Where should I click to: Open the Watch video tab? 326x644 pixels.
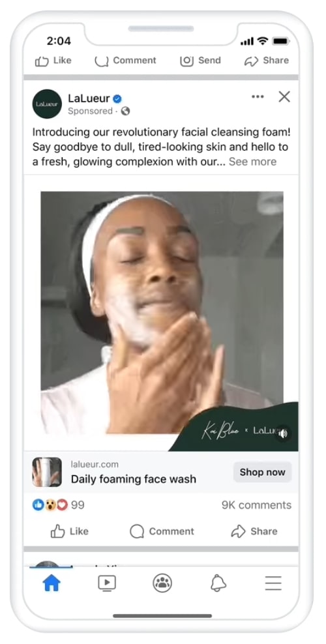[x=107, y=583]
